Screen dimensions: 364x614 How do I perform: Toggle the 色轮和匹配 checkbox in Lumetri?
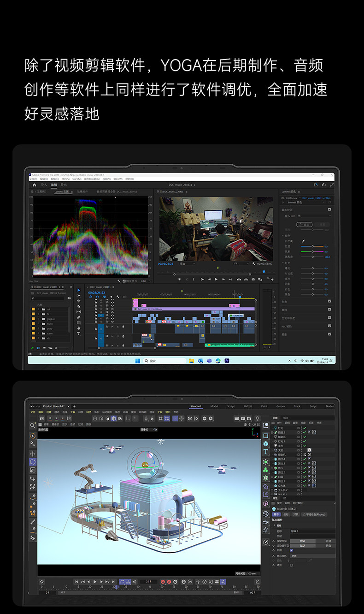pyautogui.click(x=329, y=317)
